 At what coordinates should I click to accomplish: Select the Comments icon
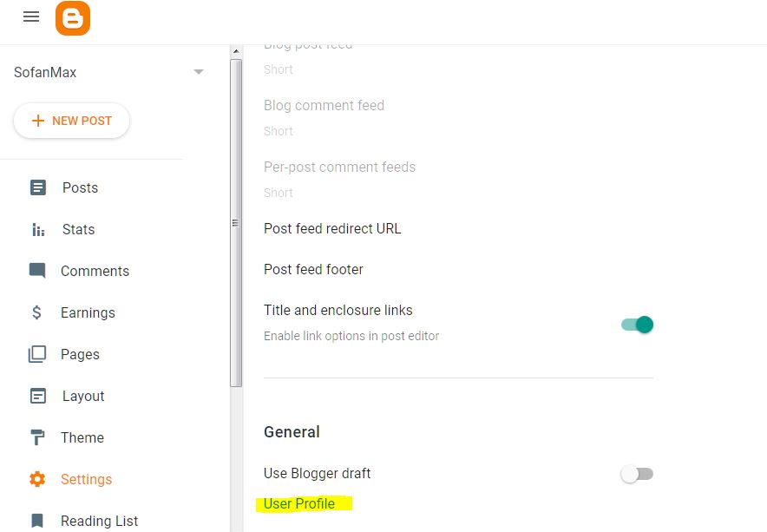[x=37, y=271]
